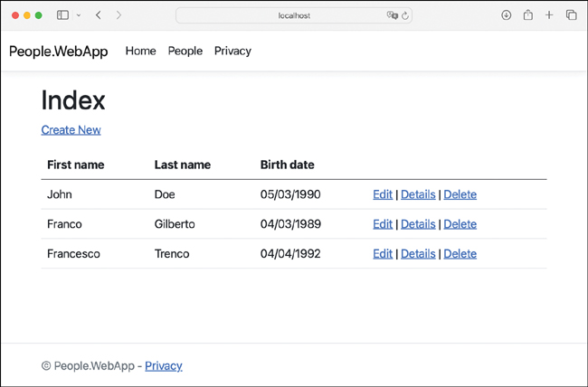Screen dimensions: 588x387
Task: Click the Create New link
Action: 71,129
